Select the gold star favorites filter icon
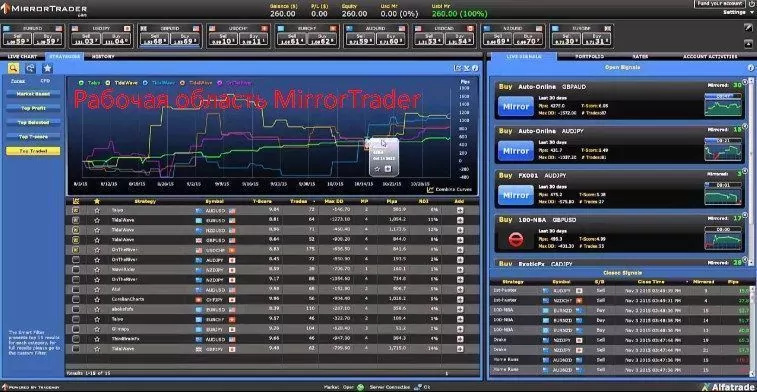The image size is (757, 392). (x=47, y=68)
